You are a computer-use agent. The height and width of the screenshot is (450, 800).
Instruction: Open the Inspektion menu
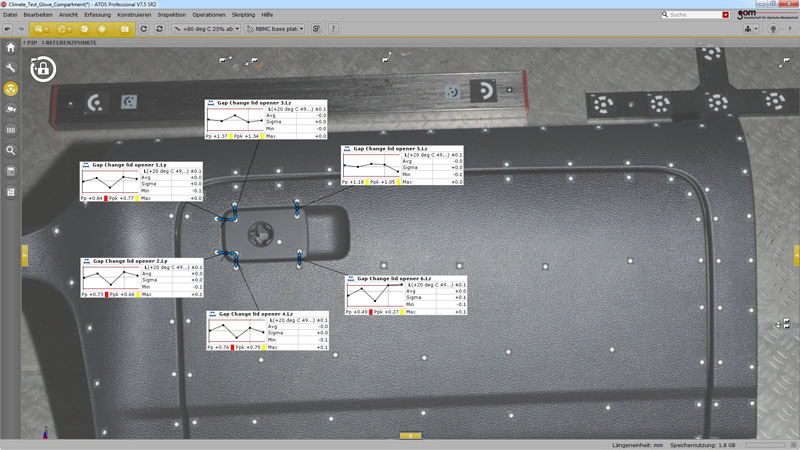pyautogui.click(x=172, y=15)
